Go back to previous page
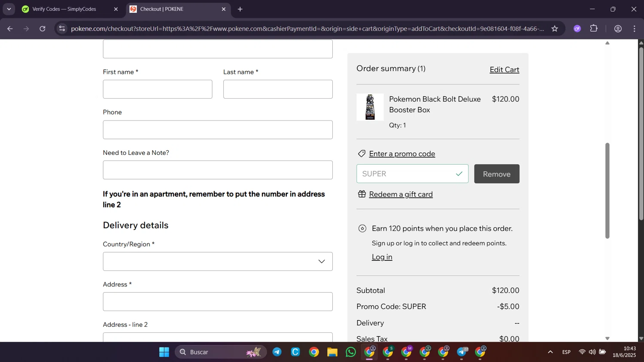The width and height of the screenshot is (644, 362). [10, 29]
